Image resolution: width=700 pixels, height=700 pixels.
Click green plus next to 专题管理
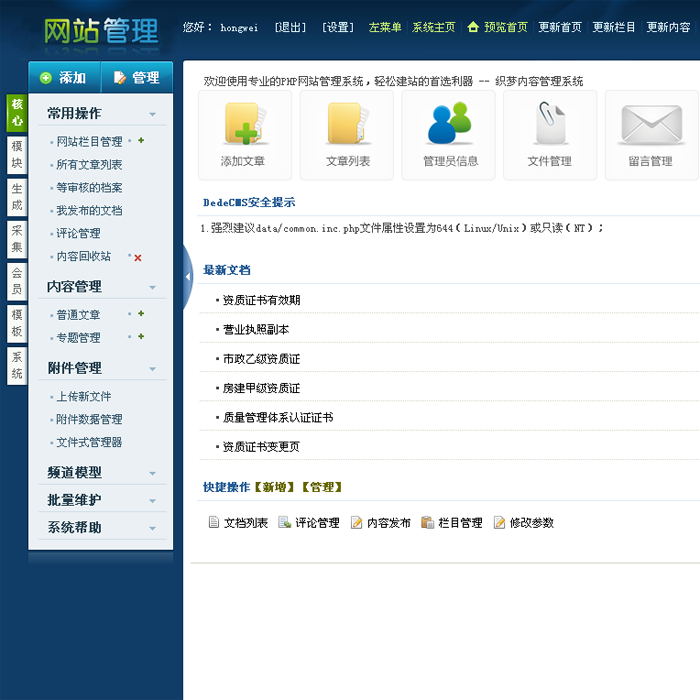point(141,337)
